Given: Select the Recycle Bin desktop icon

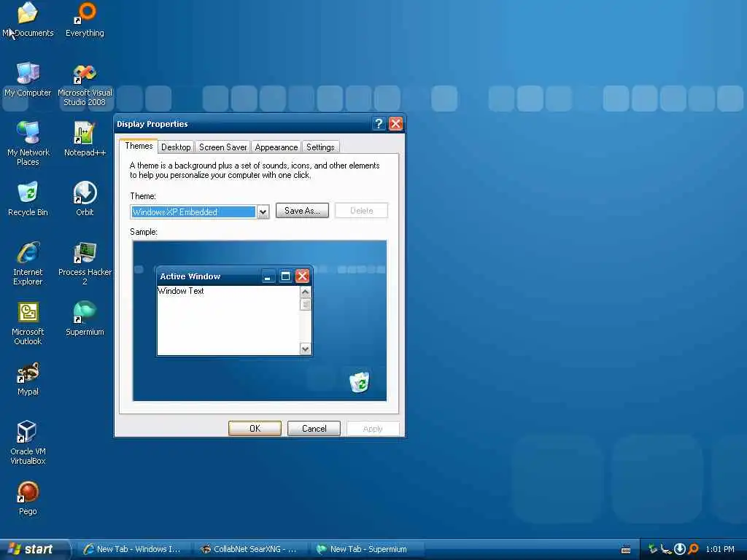Looking at the screenshot, I should pos(28,199).
